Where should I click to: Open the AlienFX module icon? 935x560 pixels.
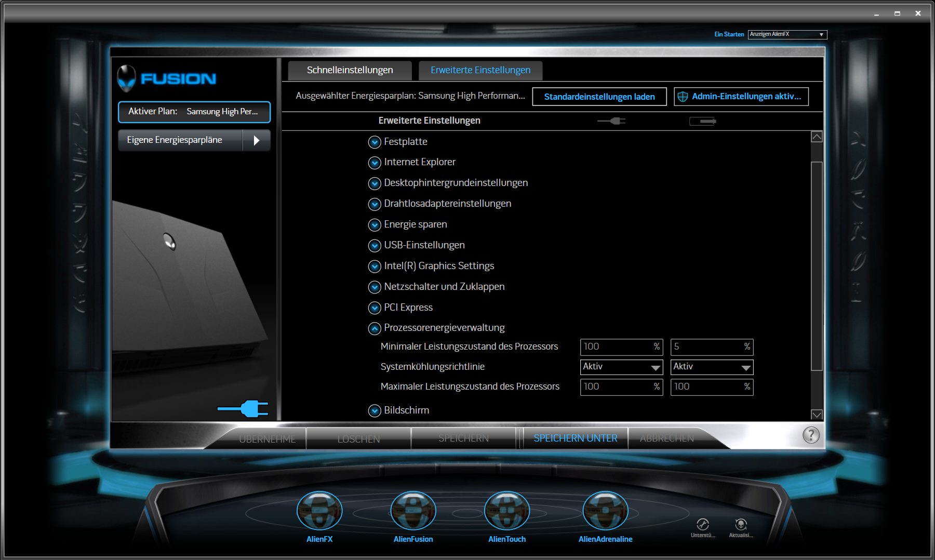pyautogui.click(x=319, y=512)
